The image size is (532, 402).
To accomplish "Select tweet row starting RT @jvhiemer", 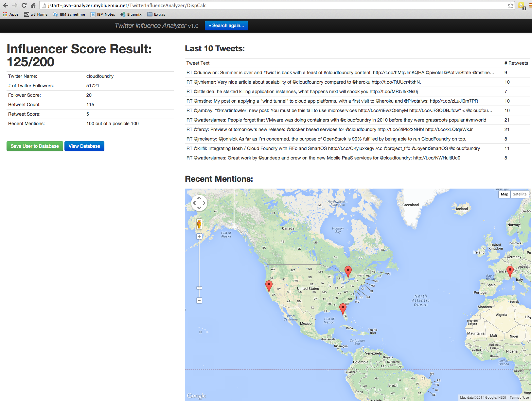I will coord(357,82).
